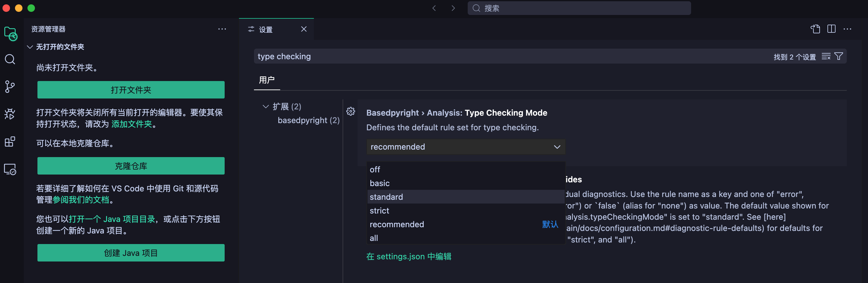Screen dimensions: 868x283
Task: Choose 'off' from the type checking list
Action: click(x=375, y=170)
